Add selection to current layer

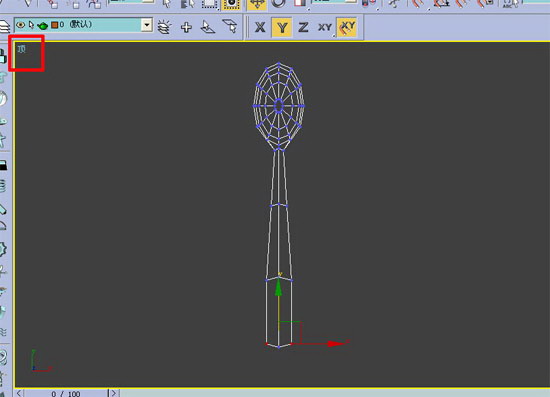coord(186,27)
